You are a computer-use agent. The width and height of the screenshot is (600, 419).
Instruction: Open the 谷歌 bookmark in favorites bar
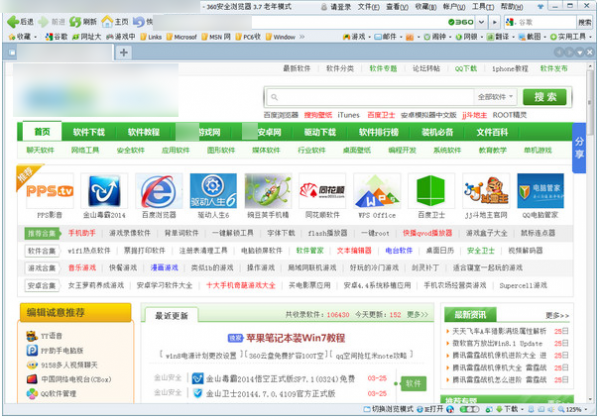pyautogui.click(x=56, y=37)
